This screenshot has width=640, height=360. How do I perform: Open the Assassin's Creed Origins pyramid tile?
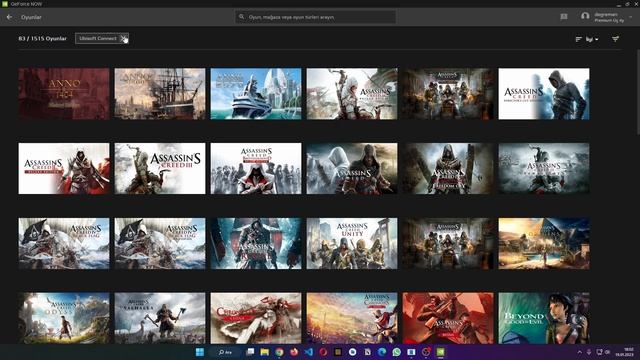point(544,243)
